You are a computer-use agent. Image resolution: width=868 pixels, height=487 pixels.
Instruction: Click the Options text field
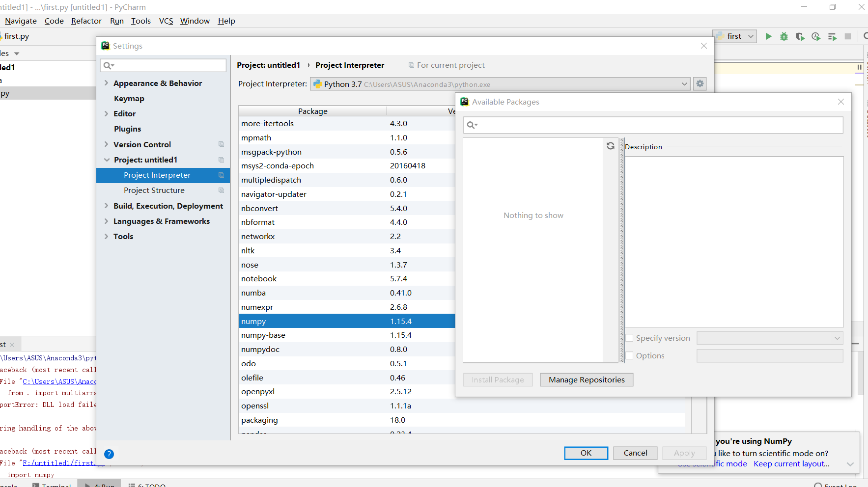coord(770,355)
